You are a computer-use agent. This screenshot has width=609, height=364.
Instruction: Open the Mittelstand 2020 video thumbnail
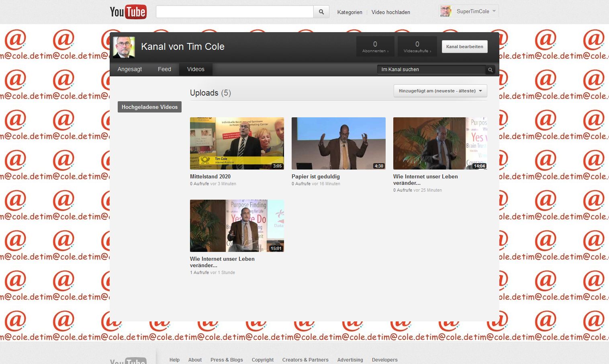(x=237, y=143)
